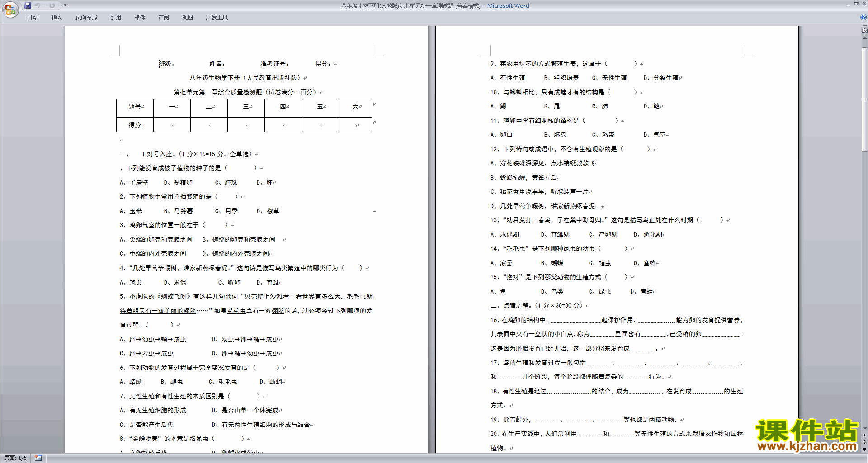Open the Undo history dropdown arrow

point(44,5)
